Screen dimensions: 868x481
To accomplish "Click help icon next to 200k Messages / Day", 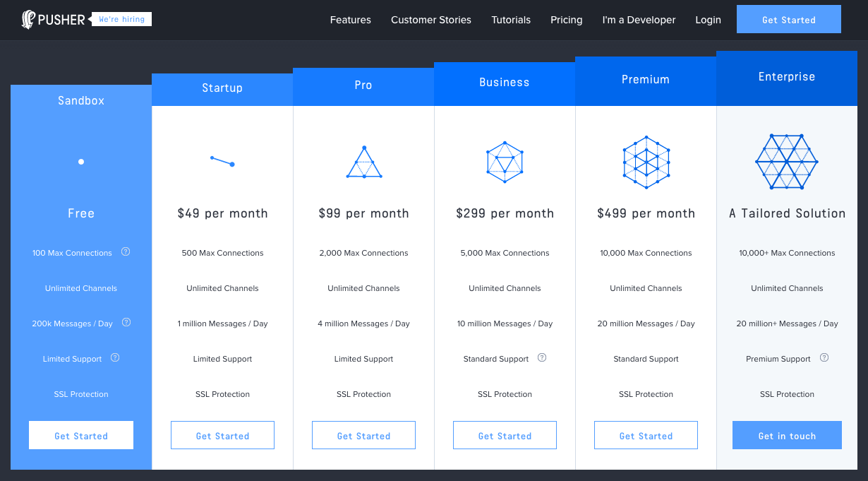I will click(126, 322).
